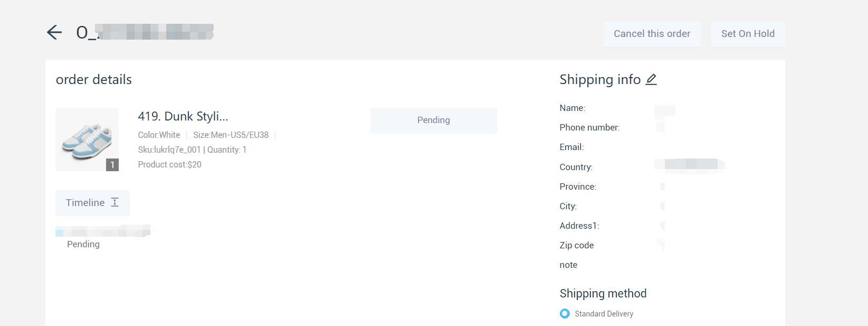Image resolution: width=868 pixels, height=326 pixels.
Task: Click the blurred timeline date entry
Action: 103,231
